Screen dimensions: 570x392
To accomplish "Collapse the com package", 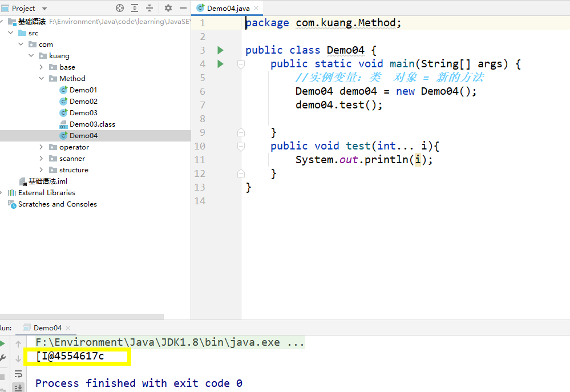I will pyautogui.click(x=21, y=44).
